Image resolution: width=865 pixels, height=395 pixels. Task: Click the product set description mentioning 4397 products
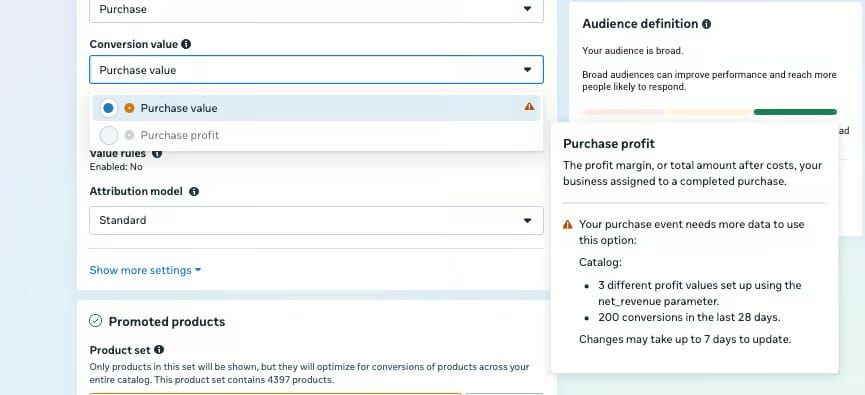[309, 373]
